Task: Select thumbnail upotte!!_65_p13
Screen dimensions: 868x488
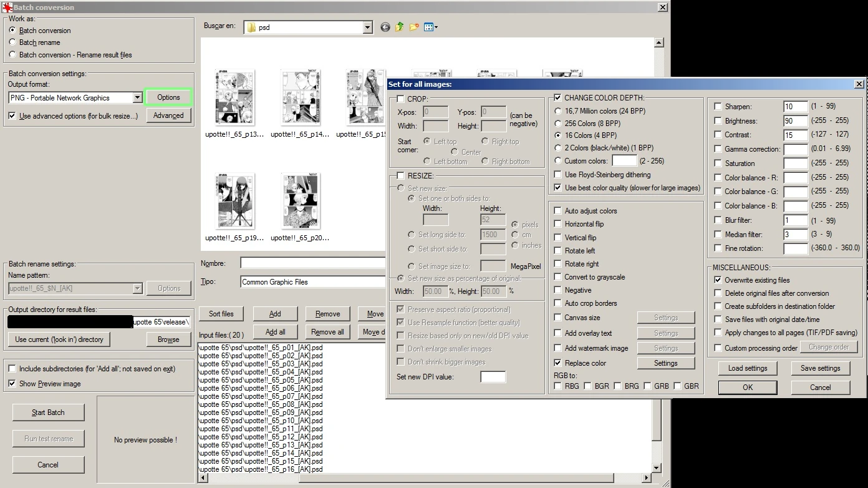Action: click(234, 103)
